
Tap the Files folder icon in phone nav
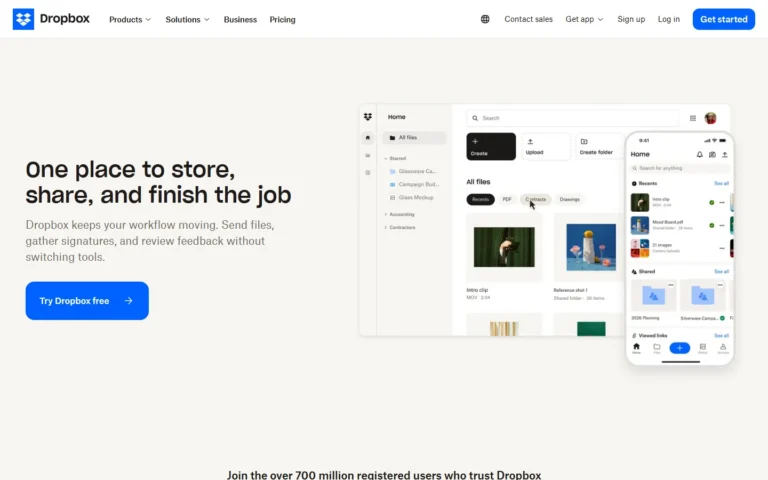point(657,348)
